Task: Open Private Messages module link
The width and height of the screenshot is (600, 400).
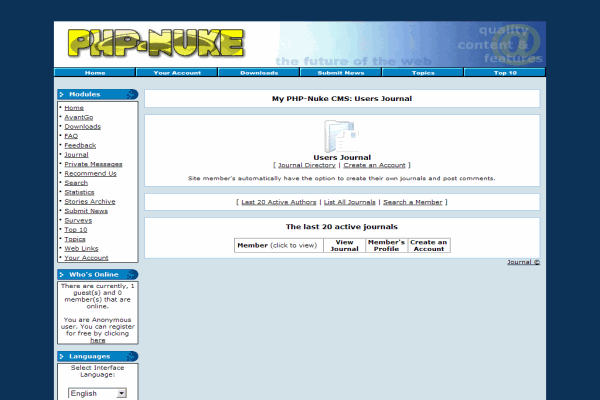Action: click(x=93, y=164)
